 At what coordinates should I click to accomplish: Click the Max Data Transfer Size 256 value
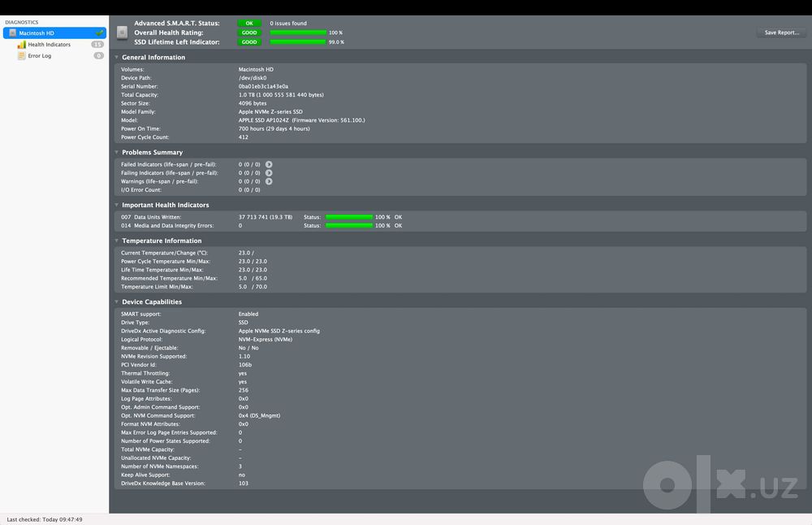click(x=243, y=390)
